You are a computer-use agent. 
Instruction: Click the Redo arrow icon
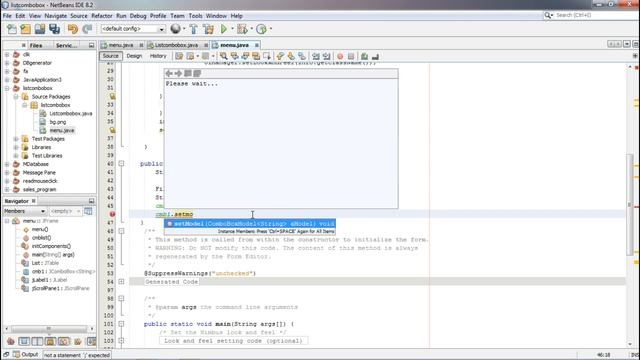click(87, 29)
